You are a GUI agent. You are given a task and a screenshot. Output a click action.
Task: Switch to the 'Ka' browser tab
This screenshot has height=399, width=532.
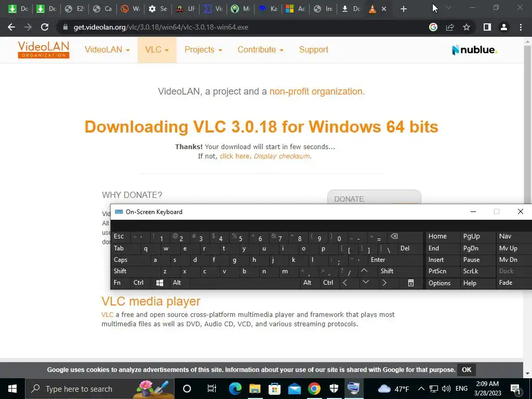(x=268, y=9)
